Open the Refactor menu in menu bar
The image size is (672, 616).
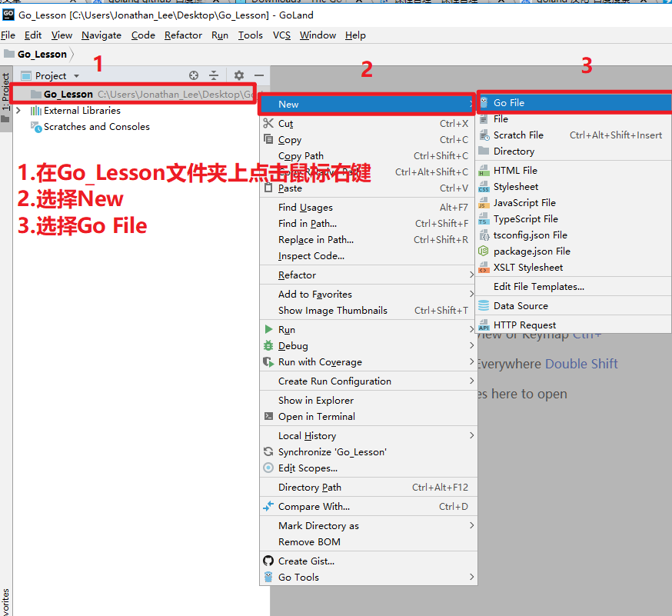coord(183,35)
